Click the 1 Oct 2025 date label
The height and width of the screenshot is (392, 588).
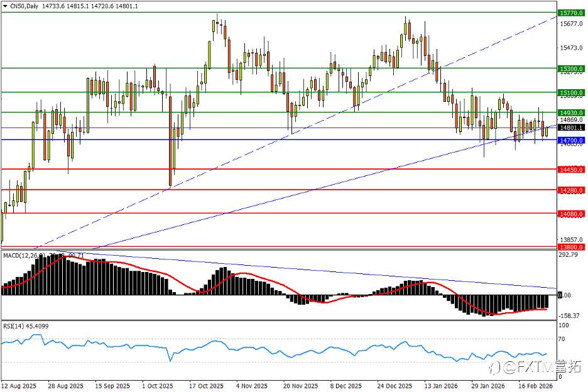click(158, 386)
